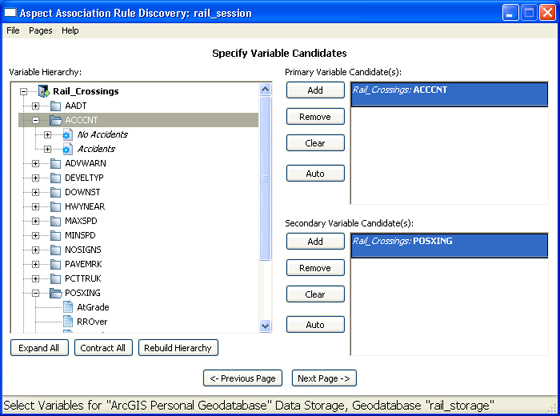Select the AtGrade document icon

(68, 307)
